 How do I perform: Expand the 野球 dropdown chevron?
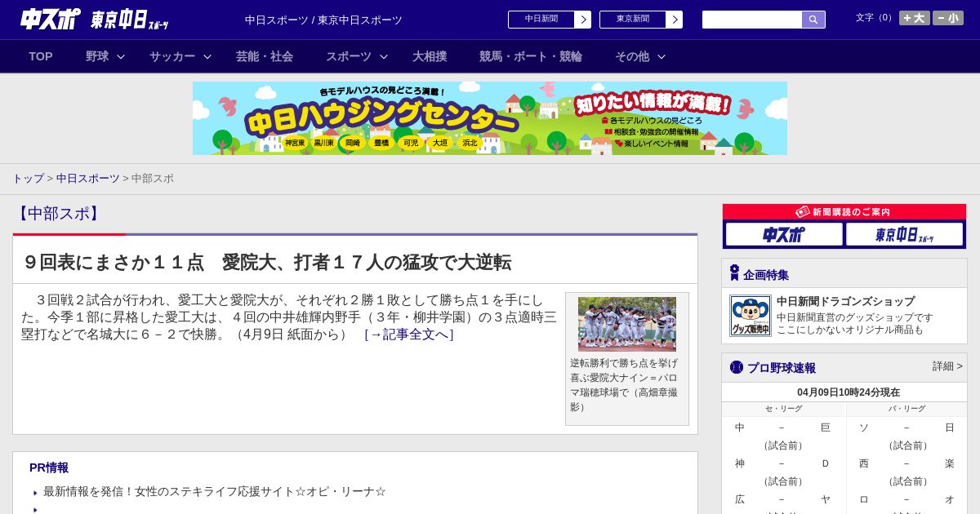[x=121, y=56]
